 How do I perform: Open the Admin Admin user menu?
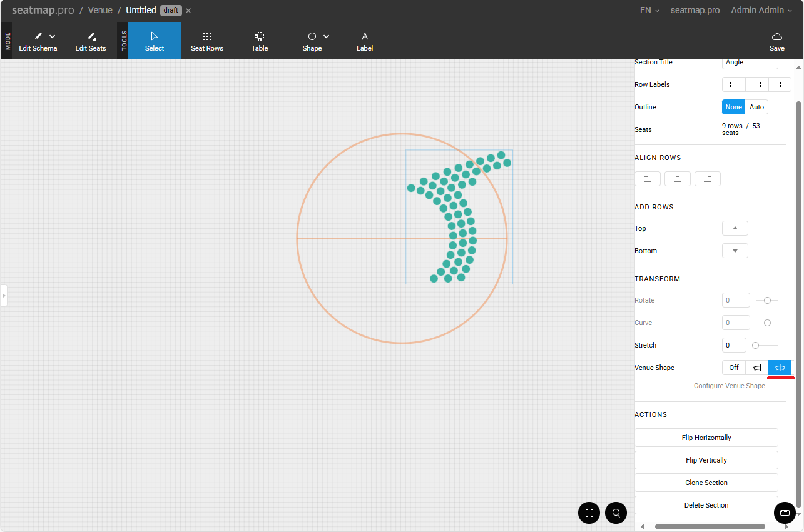(761, 11)
